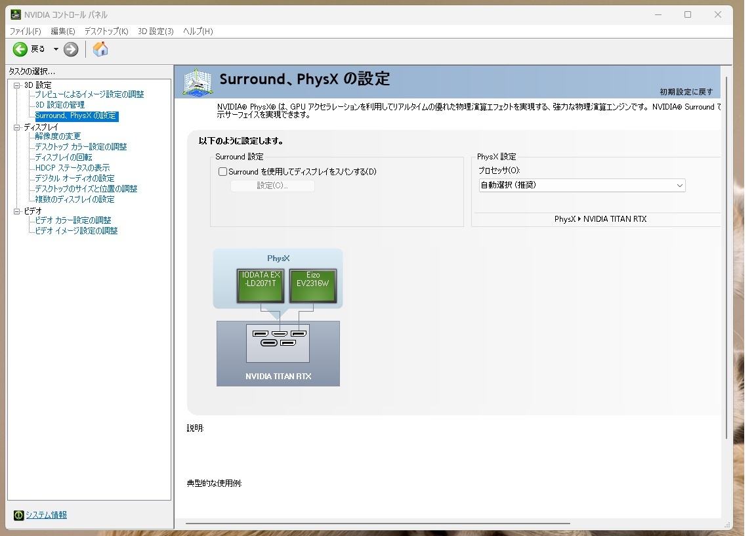Open the ヘルプ(H) menu
The height and width of the screenshot is (536, 756).
tap(198, 31)
